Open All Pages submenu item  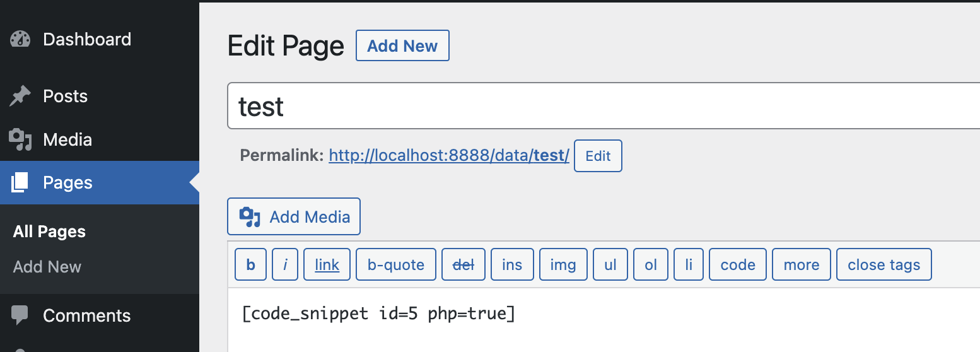(49, 232)
